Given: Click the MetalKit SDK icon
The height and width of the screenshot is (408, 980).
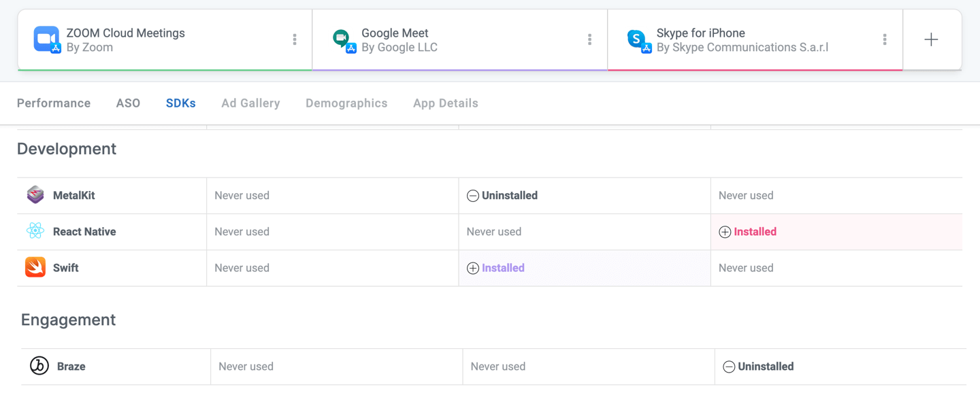Looking at the screenshot, I should (35, 195).
